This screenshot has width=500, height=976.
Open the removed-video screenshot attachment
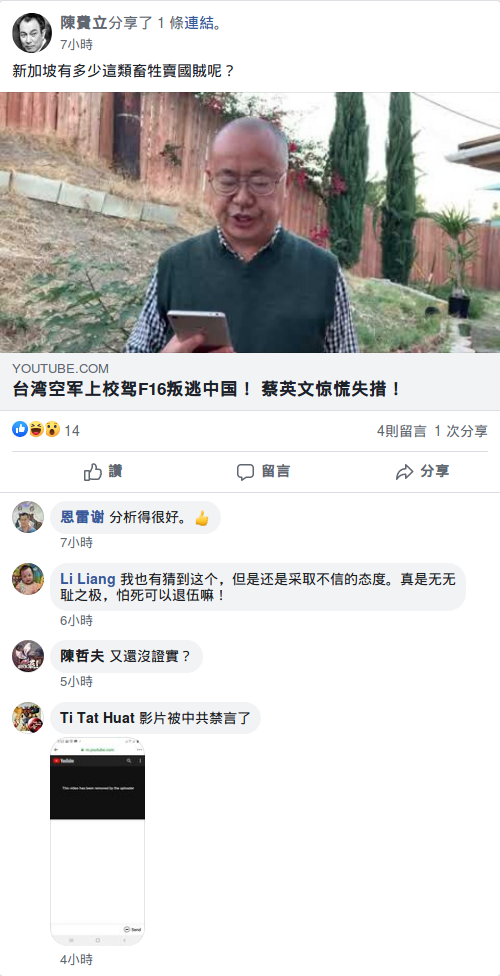pyautogui.click(x=97, y=842)
